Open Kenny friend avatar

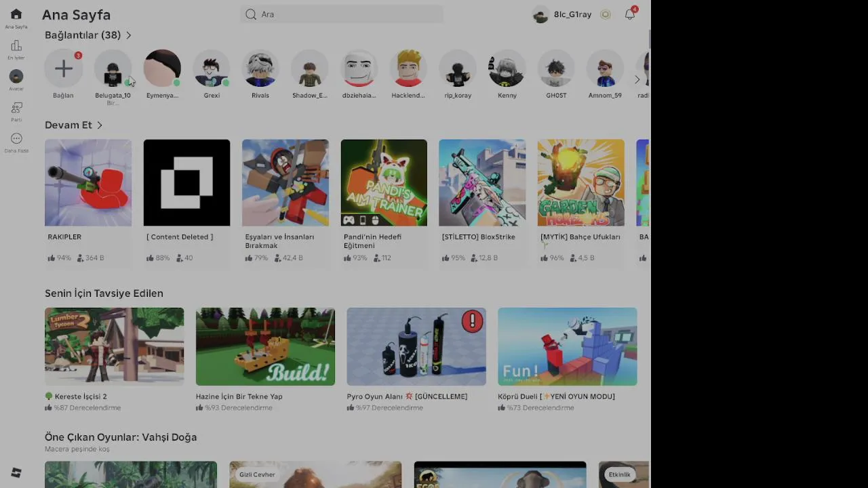coord(507,68)
